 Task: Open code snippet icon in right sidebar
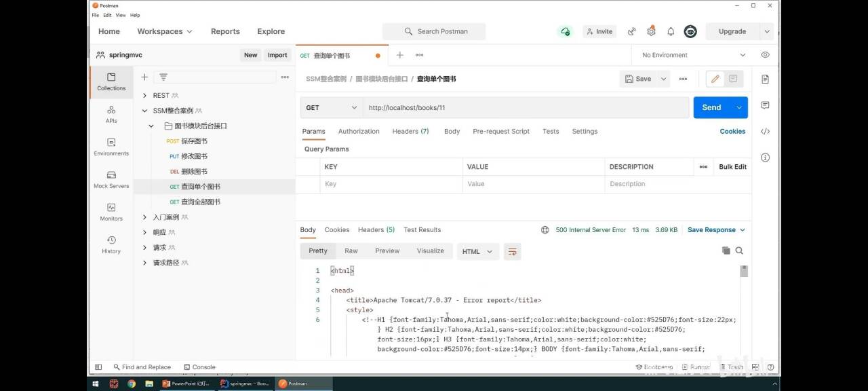(765, 131)
